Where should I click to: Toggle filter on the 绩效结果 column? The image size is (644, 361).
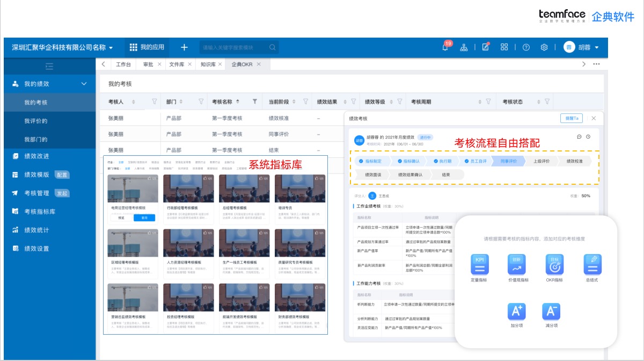coord(354,101)
